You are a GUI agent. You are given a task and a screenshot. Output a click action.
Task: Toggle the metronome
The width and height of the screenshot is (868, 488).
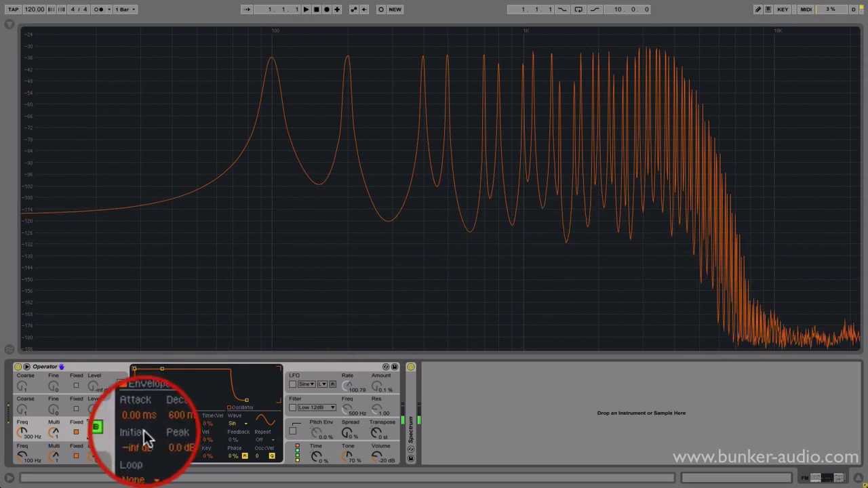point(100,9)
